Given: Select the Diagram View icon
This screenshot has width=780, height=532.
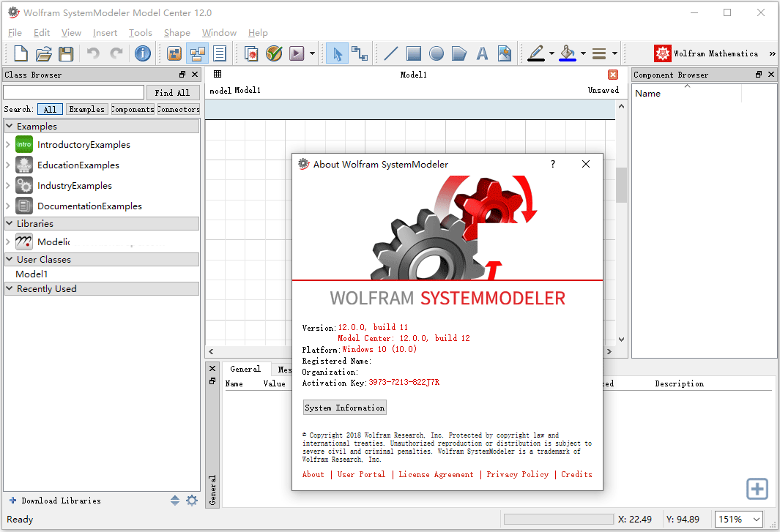Looking at the screenshot, I should click(196, 53).
